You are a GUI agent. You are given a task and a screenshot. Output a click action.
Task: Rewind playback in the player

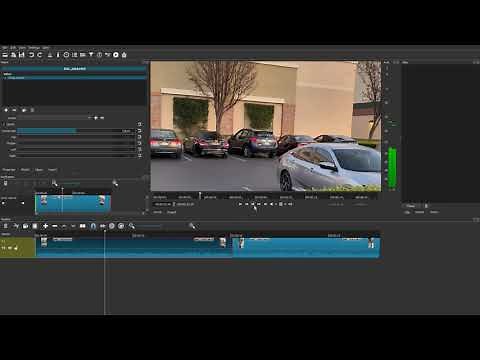(x=247, y=204)
